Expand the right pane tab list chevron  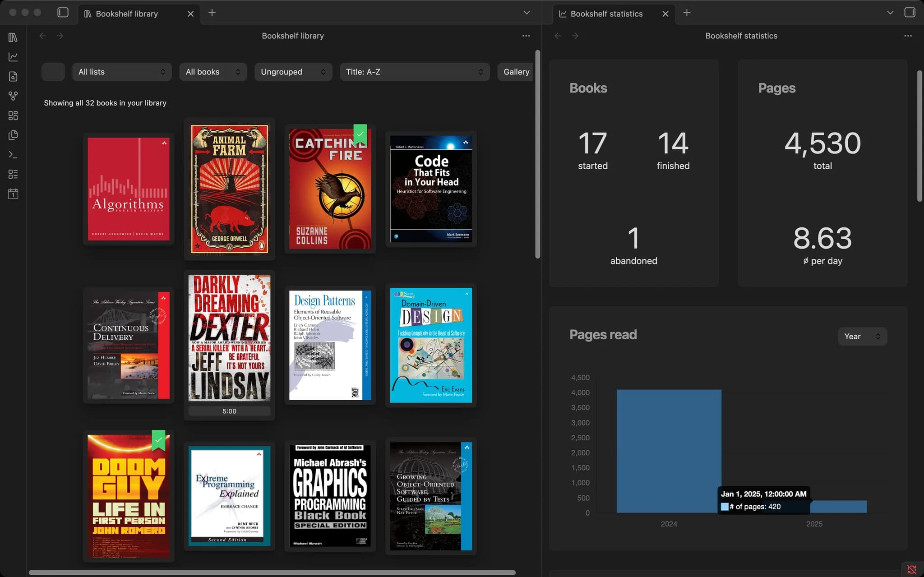coord(890,13)
